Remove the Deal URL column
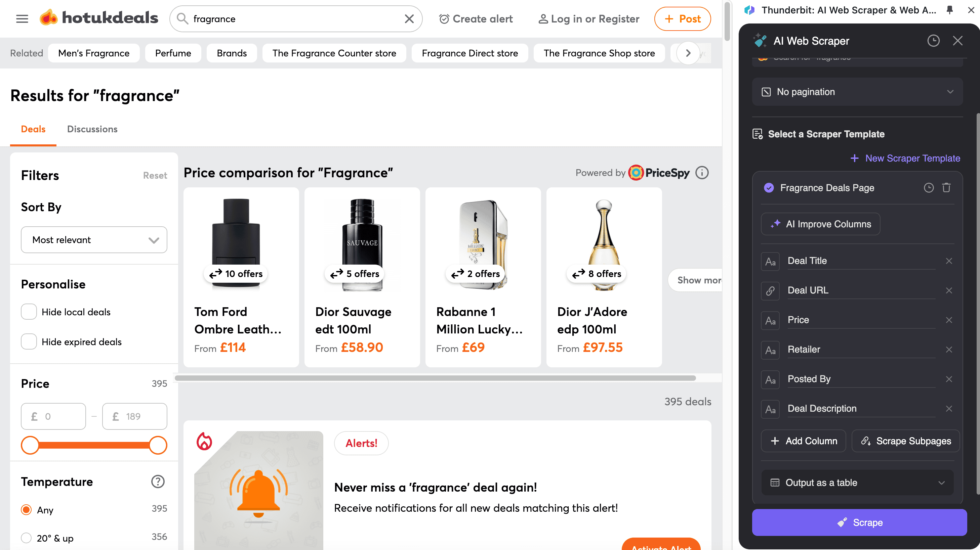Image resolution: width=980 pixels, height=550 pixels. pos(949,290)
